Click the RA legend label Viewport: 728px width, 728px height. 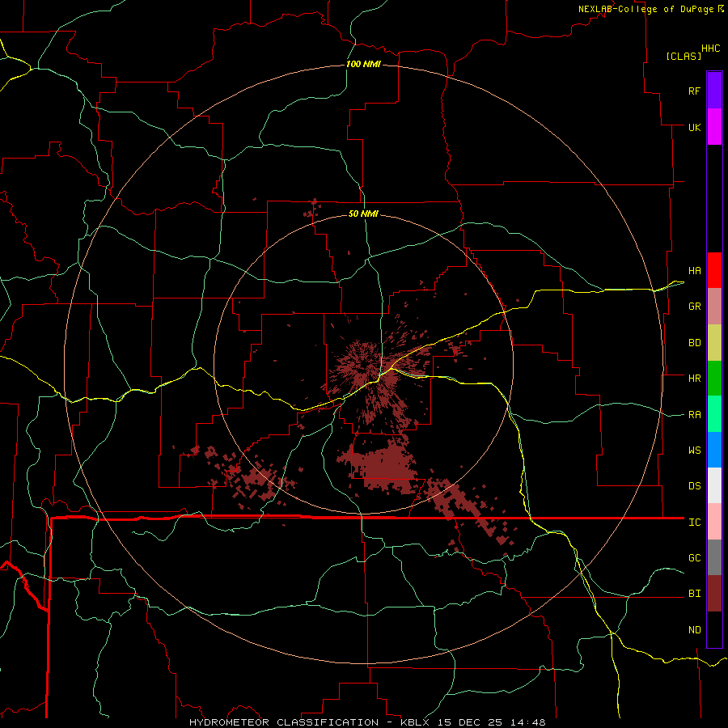(694, 415)
